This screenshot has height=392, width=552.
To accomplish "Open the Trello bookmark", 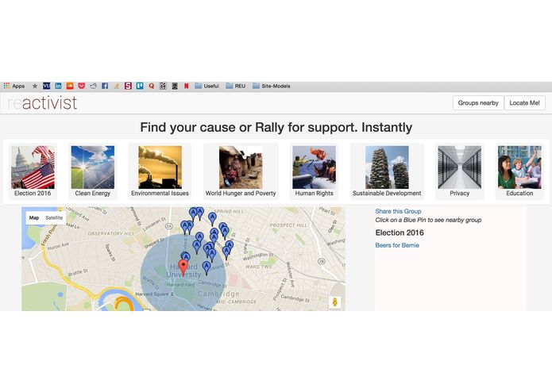I will coord(140,86).
